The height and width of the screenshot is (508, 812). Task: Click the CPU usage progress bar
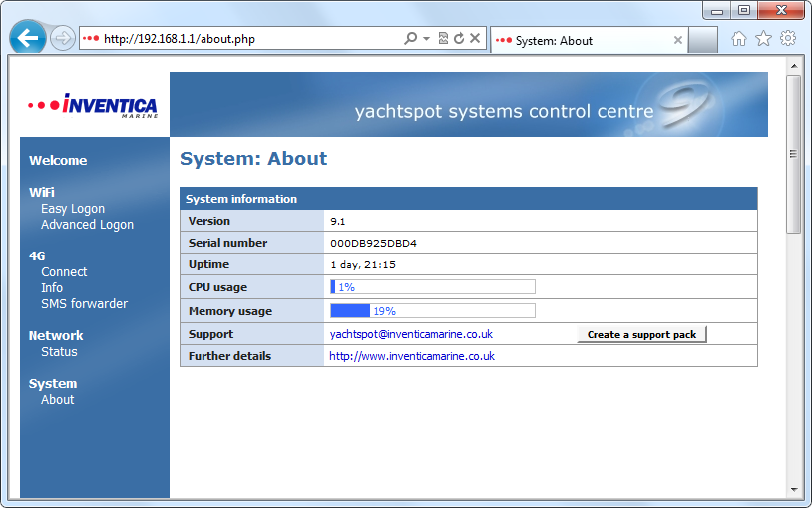pos(433,287)
